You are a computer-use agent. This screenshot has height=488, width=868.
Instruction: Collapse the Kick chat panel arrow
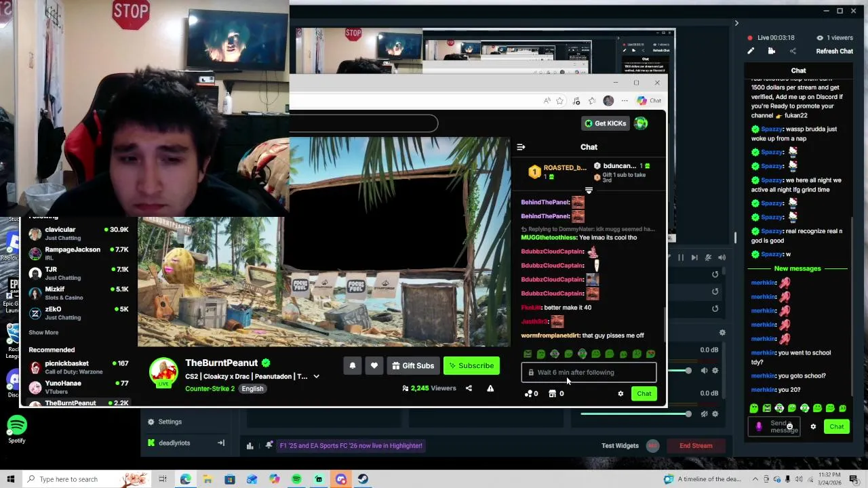(521, 147)
